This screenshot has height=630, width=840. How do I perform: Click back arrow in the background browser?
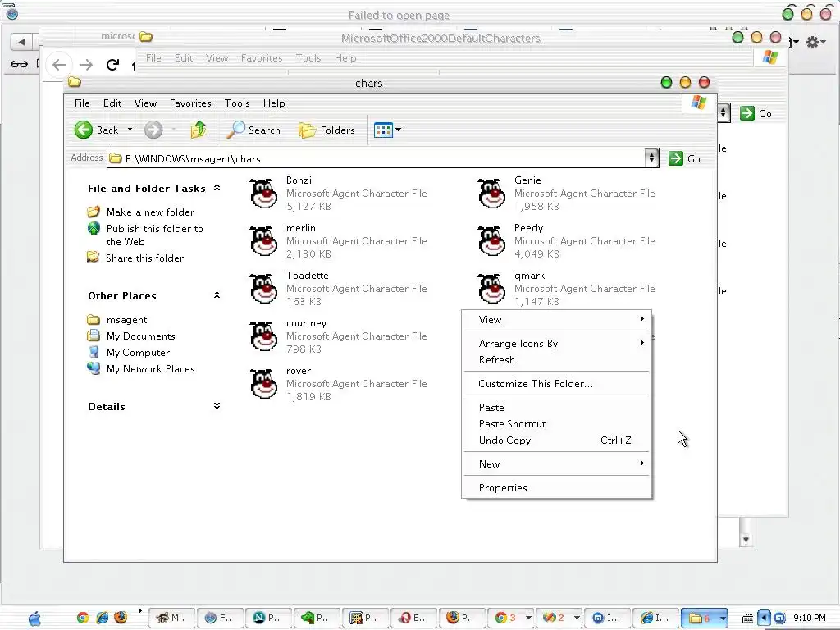[x=59, y=65]
